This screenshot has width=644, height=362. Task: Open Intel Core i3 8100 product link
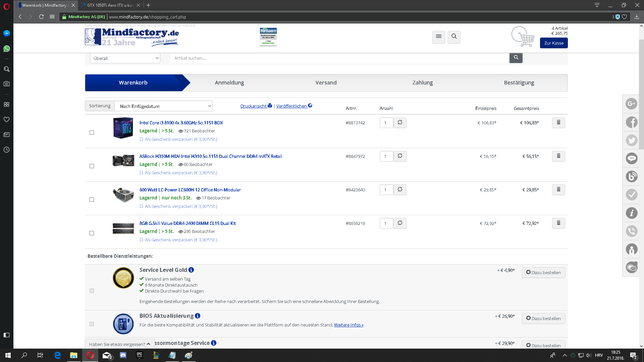[181, 123]
